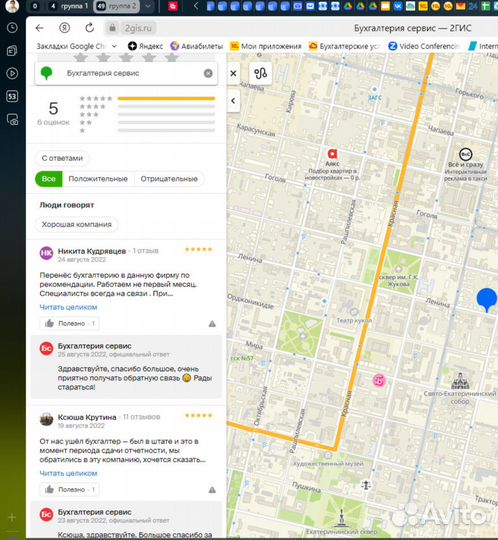Add sidebar item with plus icon
This screenshot has height=540, width=498.
click(12, 517)
